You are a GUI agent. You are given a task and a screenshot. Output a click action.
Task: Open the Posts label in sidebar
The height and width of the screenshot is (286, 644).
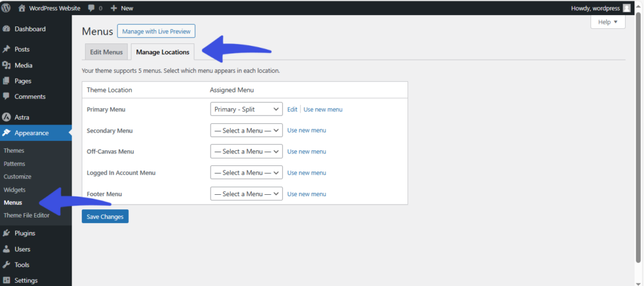(x=22, y=49)
